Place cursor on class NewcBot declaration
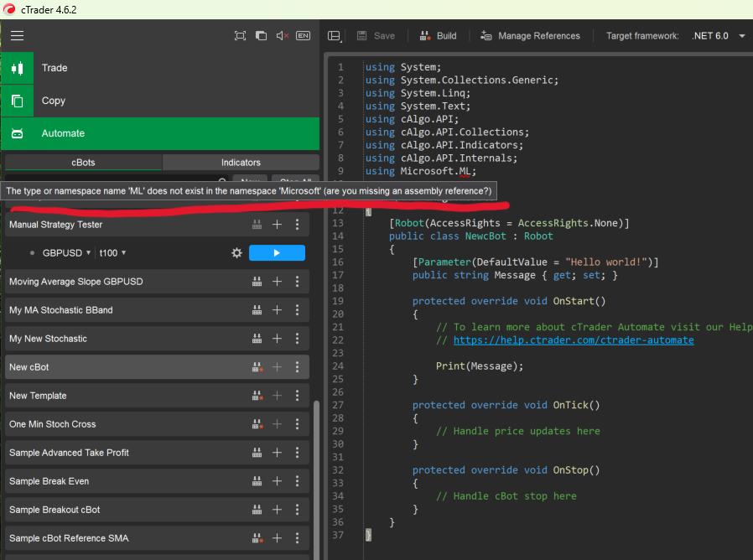This screenshot has height=560, width=753. pyautogui.click(x=470, y=236)
